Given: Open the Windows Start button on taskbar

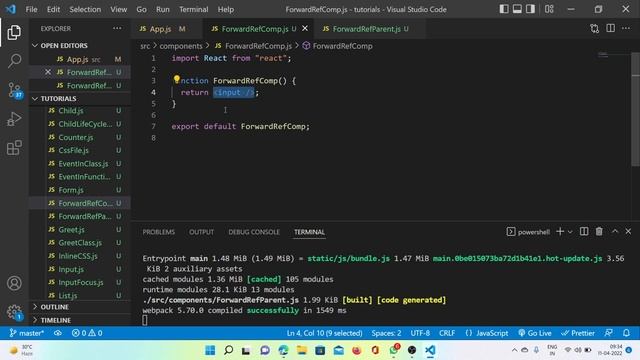Looking at the screenshot, I should pyautogui.click(x=210, y=350).
